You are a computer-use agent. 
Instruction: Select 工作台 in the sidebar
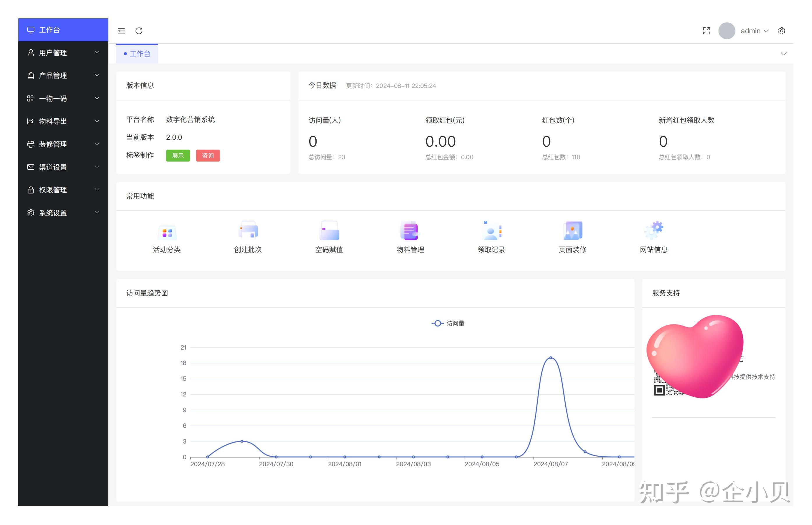63,30
